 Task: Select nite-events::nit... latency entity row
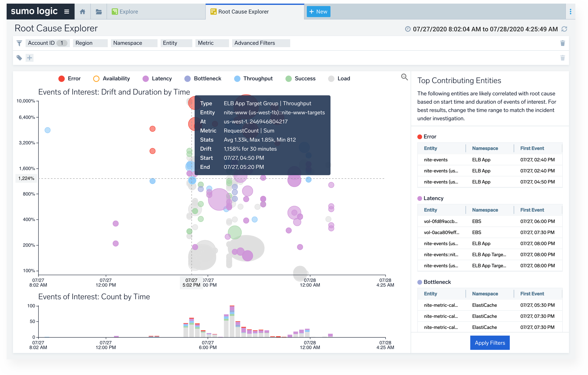490,255
